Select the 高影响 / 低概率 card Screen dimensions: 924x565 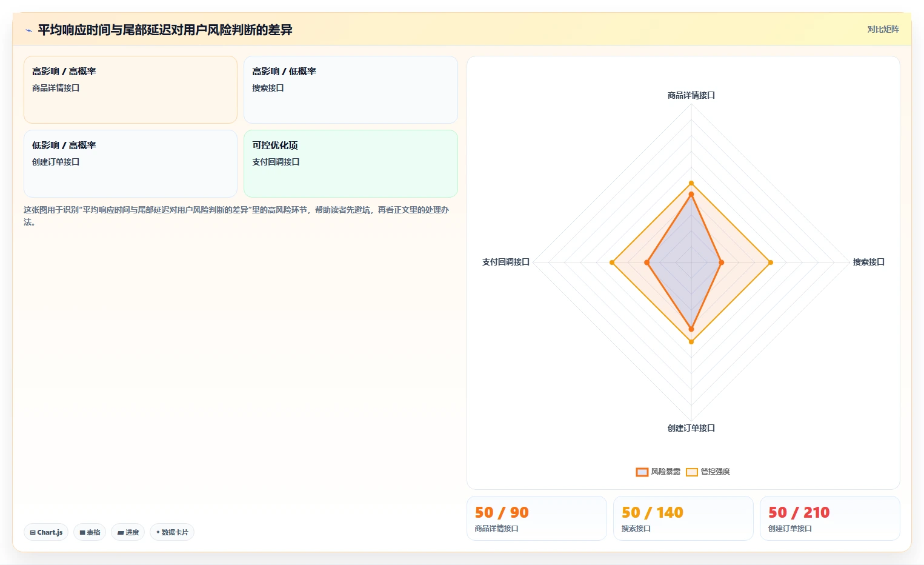coord(350,90)
